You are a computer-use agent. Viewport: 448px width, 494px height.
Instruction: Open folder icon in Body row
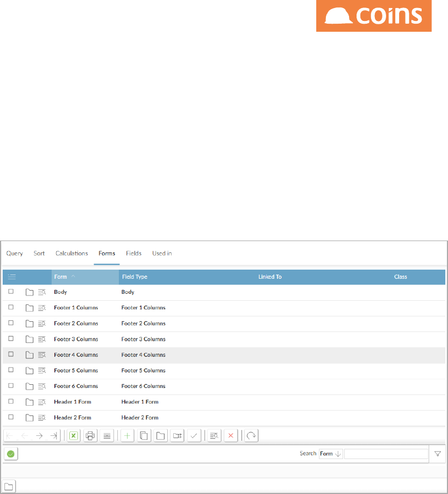pos(30,292)
